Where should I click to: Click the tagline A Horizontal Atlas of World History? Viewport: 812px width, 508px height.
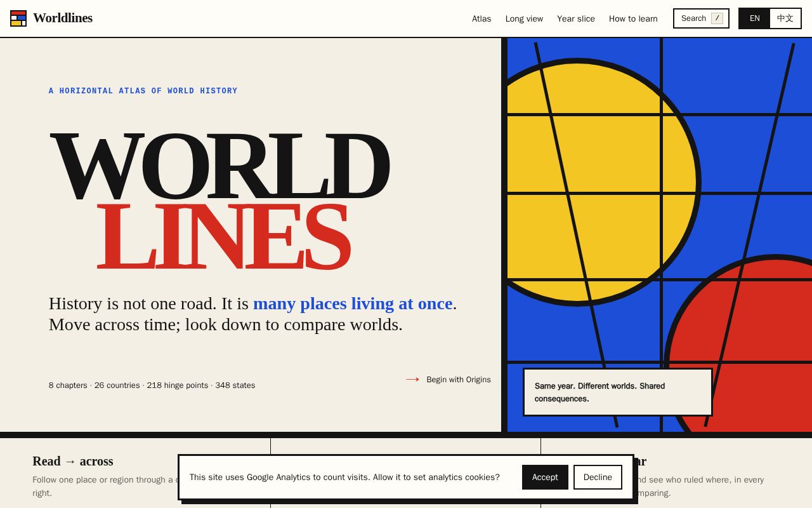click(143, 91)
